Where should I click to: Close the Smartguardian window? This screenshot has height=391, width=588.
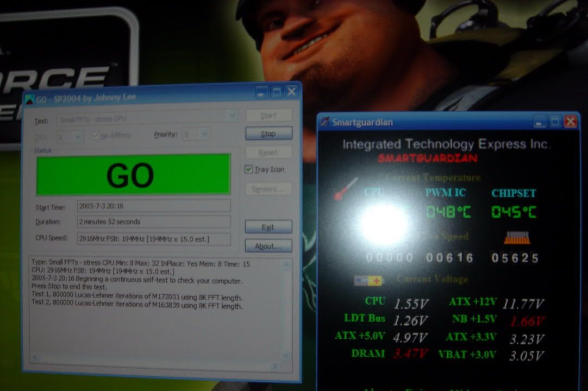570,122
